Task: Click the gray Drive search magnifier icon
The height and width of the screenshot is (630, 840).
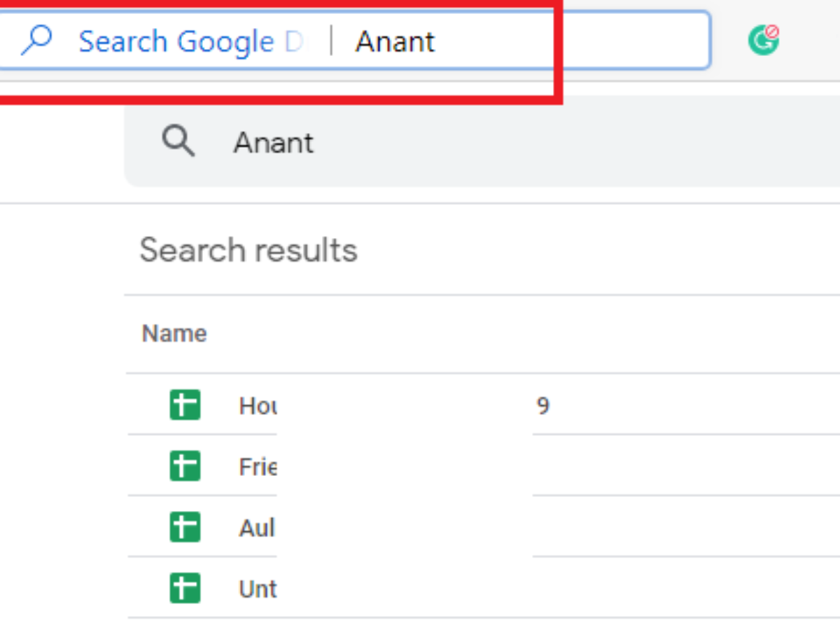Action: point(178,142)
